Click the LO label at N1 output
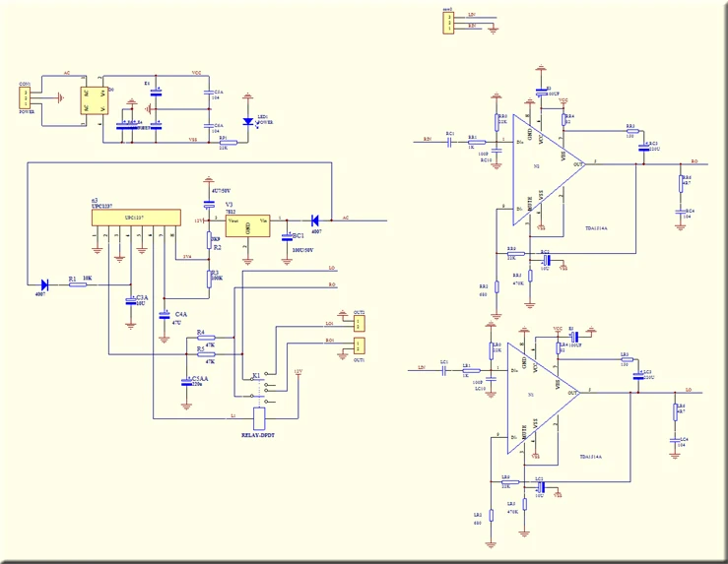 tap(689, 390)
